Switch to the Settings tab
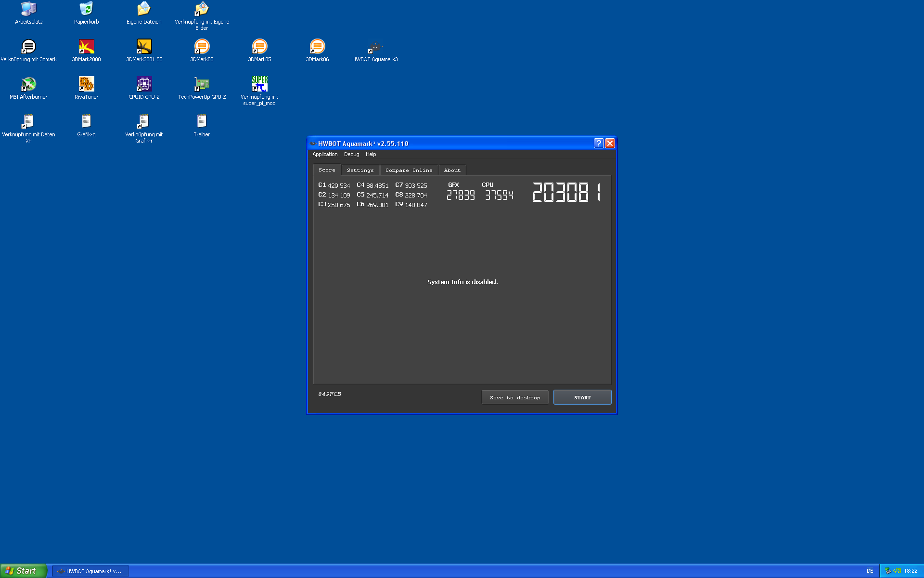Image resolution: width=924 pixels, height=578 pixels. [360, 171]
